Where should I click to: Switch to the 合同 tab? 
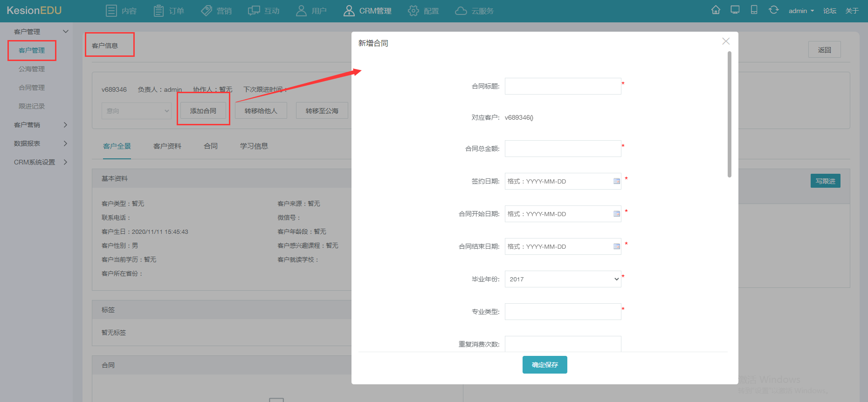coord(211,146)
